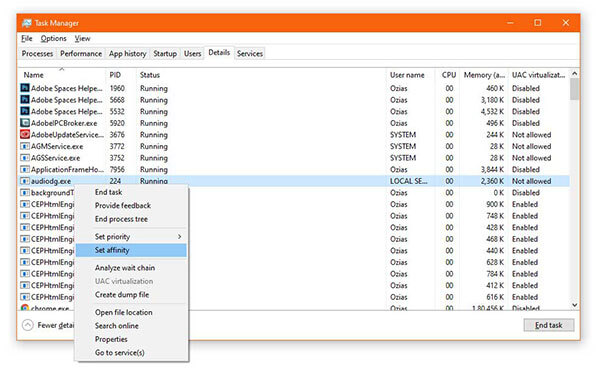Viewport: 600px width, 368px height.
Task: Sort by the CPU column header
Action: pyautogui.click(x=448, y=75)
